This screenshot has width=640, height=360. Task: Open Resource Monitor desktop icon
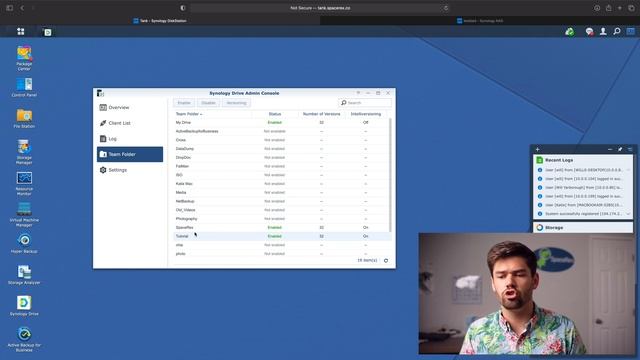[24, 183]
